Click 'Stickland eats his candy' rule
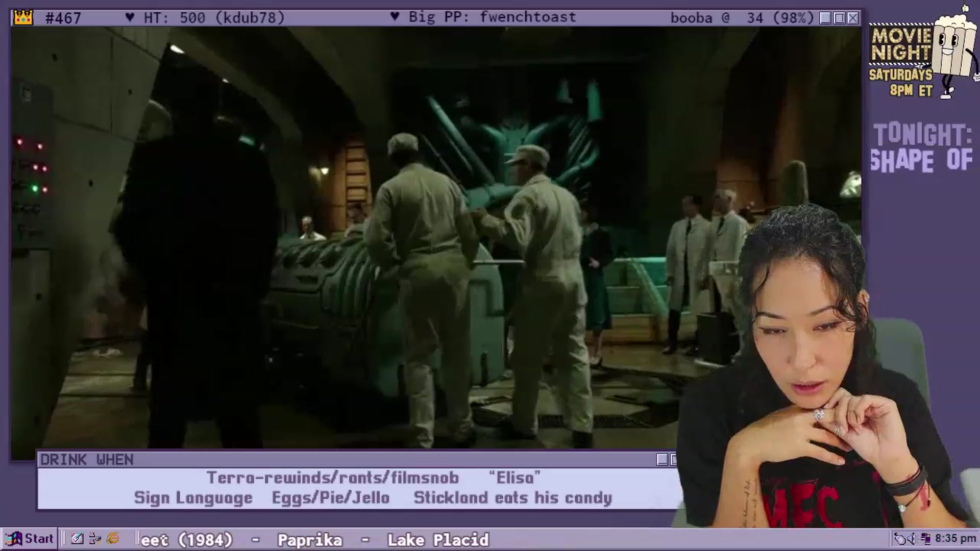 tap(513, 498)
